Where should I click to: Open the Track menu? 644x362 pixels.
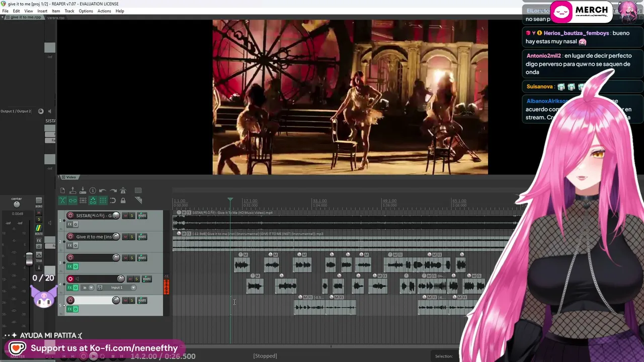[x=69, y=11]
